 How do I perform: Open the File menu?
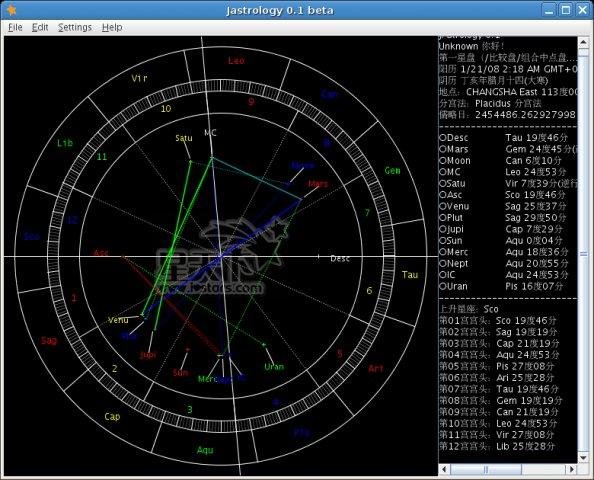15,27
